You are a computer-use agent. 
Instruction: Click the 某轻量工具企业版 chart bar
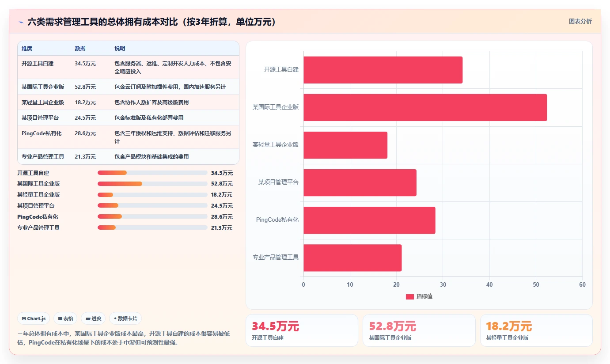[345, 145]
